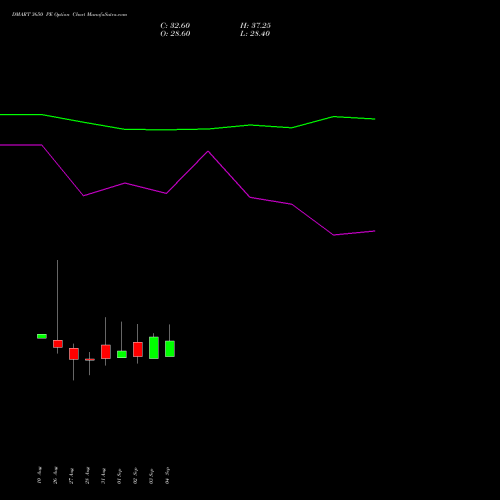Click the red candle above 27 Aug
Screen dimensions: 500x500
click(74, 354)
